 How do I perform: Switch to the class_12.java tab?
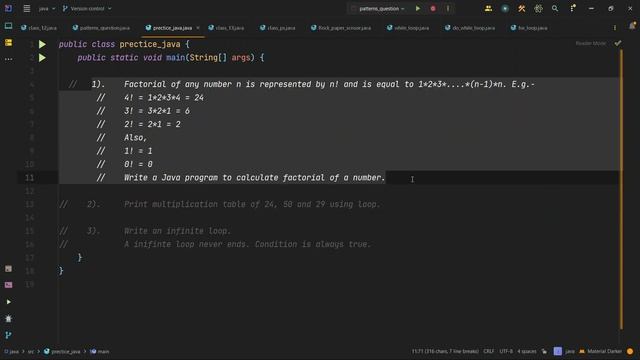(x=39, y=28)
